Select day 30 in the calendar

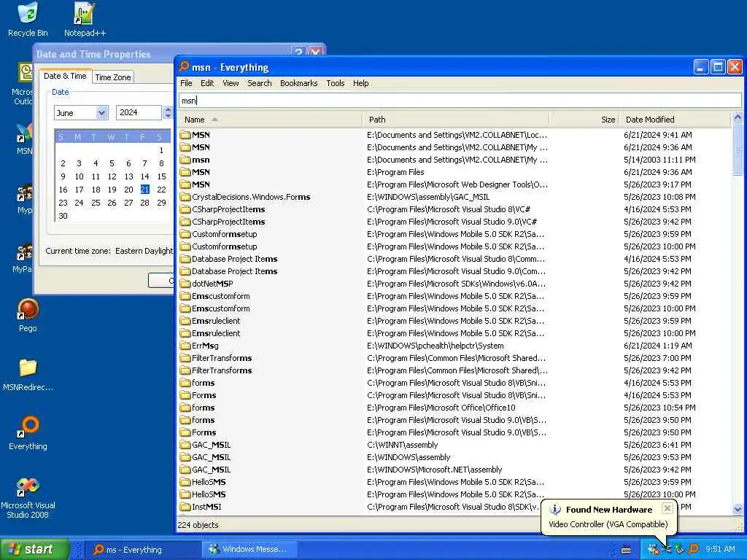pos(63,216)
